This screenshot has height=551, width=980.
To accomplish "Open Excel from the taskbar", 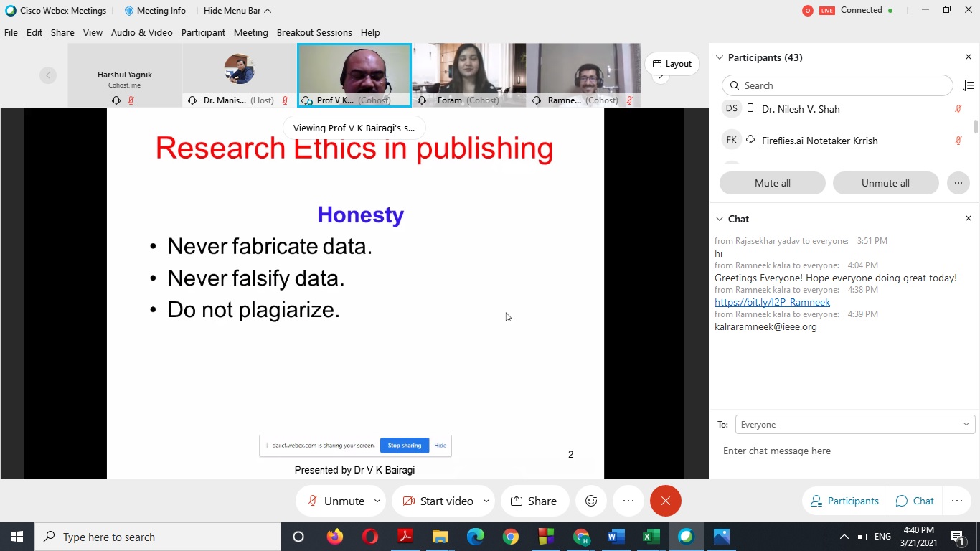I will click(651, 537).
